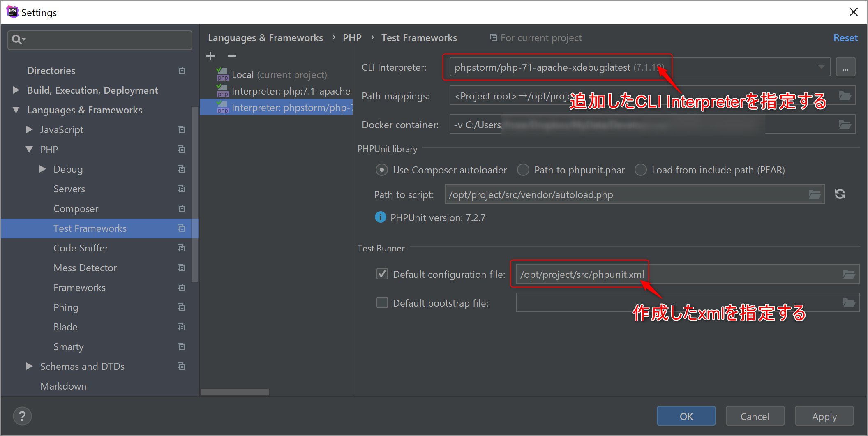The width and height of the screenshot is (868, 436).
Task: Select Interpreter: phpstorm/php configuration
Action: (x=276, y=107)
